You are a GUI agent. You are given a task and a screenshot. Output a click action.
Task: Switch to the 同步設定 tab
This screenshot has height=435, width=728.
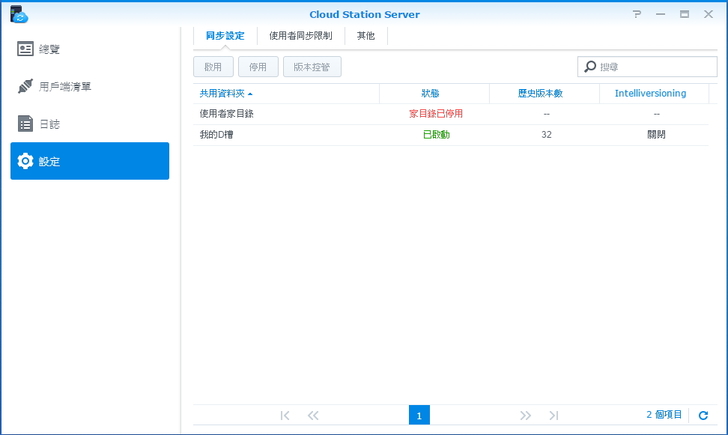pyautogui.click(x=225, y=36)
